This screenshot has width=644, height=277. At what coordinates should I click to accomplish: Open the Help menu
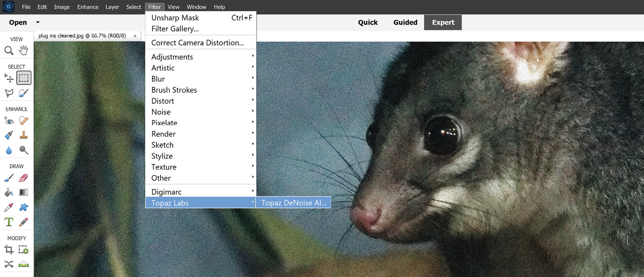[219, 7]
